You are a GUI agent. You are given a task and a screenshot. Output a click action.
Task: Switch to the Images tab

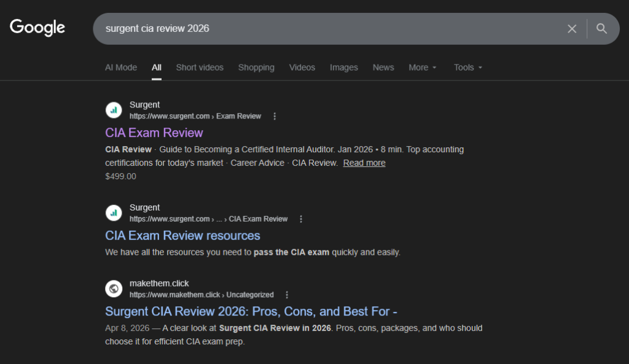pyautogui.click(x=343, y=68)
